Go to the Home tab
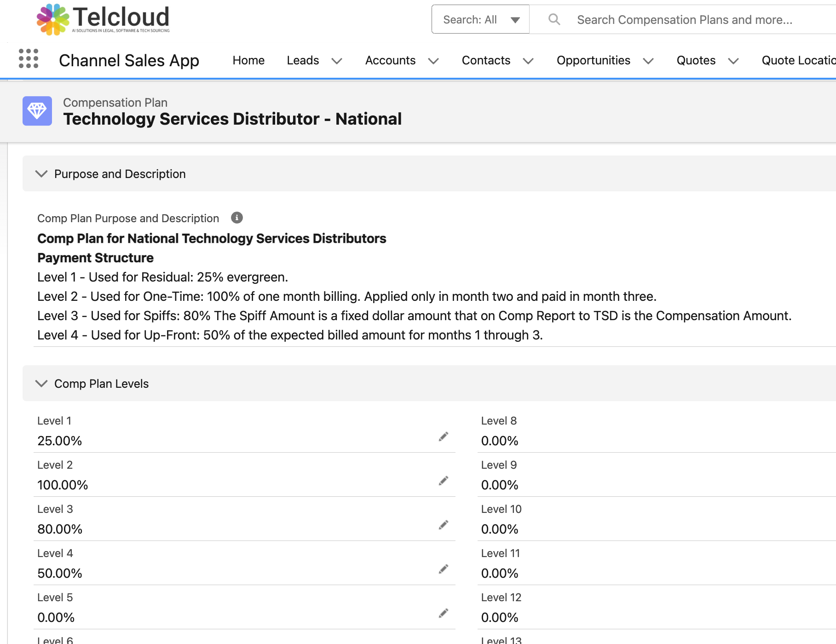Viewport: 836px width, 644px height. [x=248, y=60]
